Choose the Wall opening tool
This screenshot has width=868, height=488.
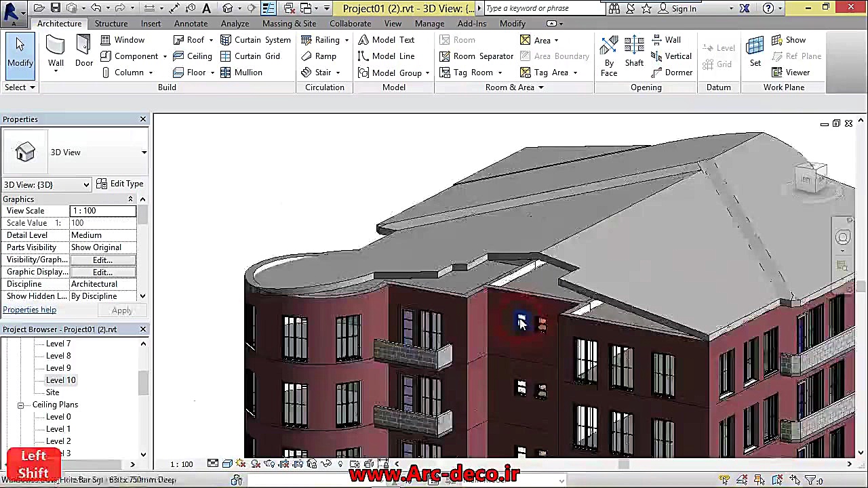pyautogui.click(x=666, y=40)
